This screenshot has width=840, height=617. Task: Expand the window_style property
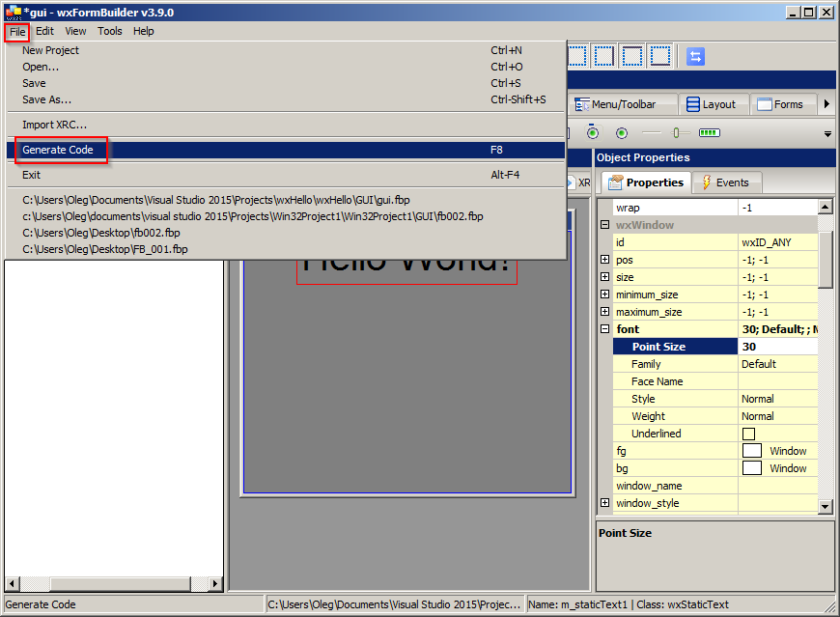pos(604,503)
